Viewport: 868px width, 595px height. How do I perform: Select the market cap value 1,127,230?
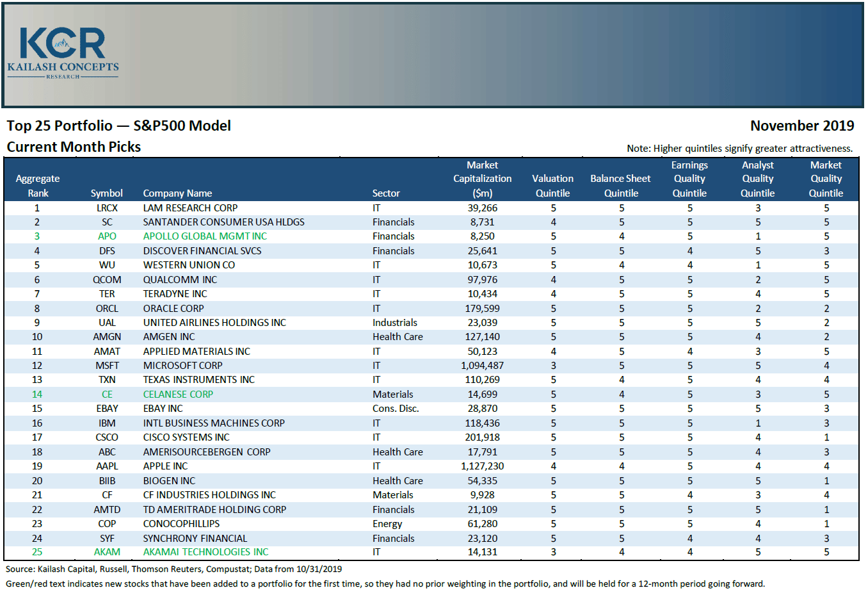483,466
